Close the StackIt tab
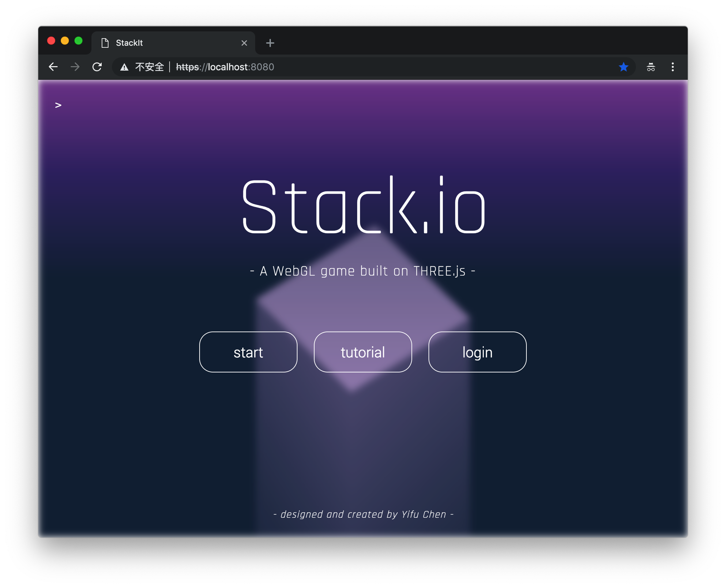The image size is (726, 588). click(244, 43)
